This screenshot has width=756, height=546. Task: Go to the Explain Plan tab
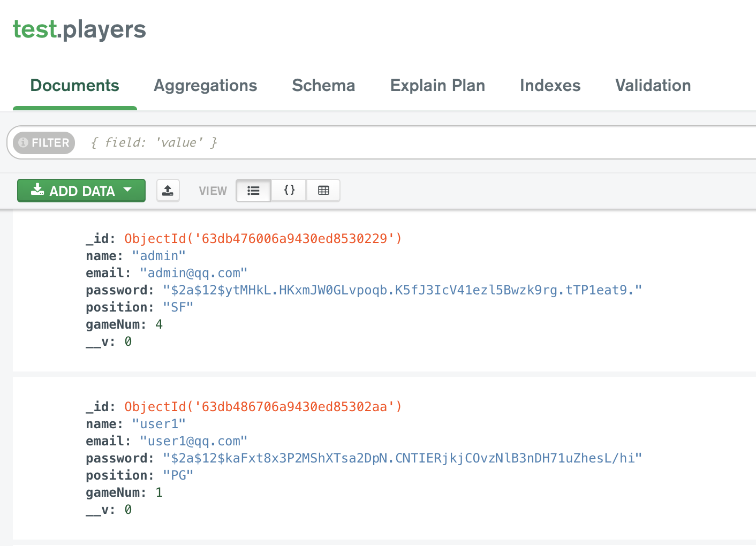click(x=437, y=86)
